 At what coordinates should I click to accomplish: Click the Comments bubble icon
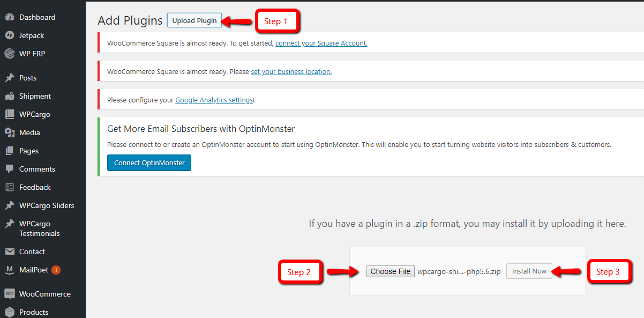coord(9,169)
